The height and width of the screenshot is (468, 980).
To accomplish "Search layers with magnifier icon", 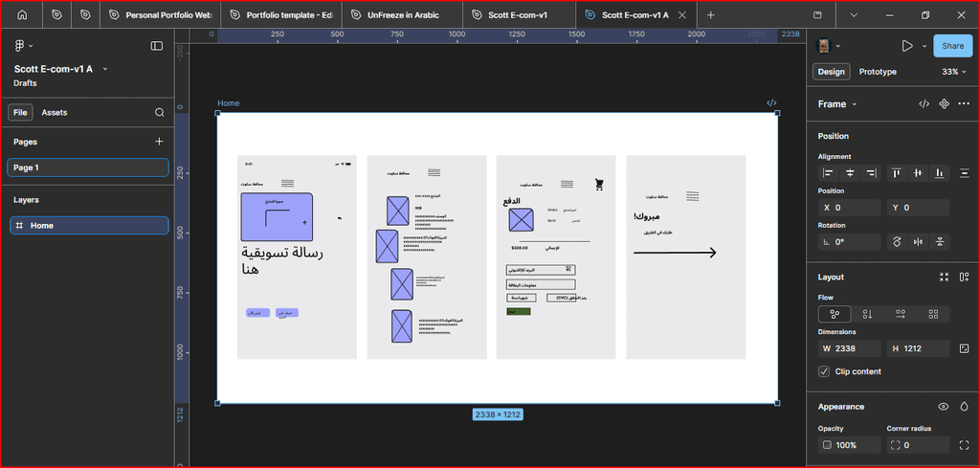I will tap(160, 113).
